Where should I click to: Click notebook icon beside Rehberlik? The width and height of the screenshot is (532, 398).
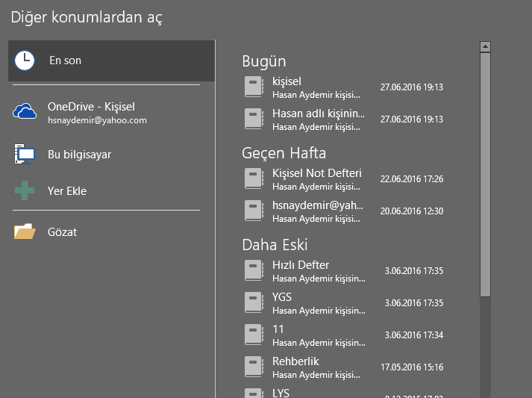click(x=254, y=367)
